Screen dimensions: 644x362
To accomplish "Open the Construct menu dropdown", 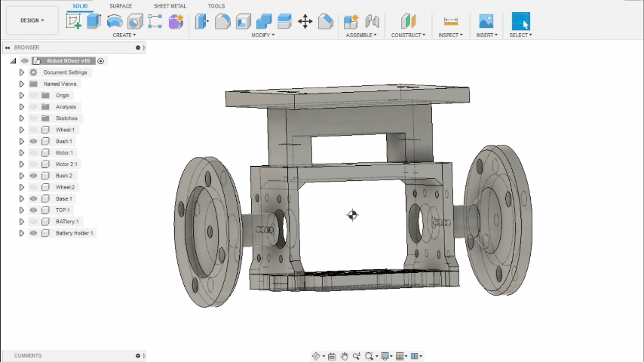I will [x=408, y=35].
